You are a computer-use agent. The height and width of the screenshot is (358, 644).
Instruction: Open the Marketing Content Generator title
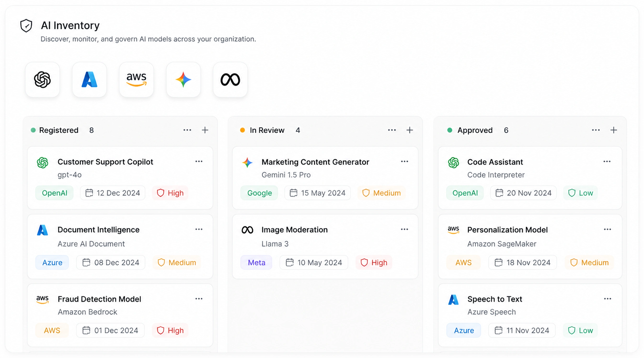pyautogui.click(x=315, y=162)
